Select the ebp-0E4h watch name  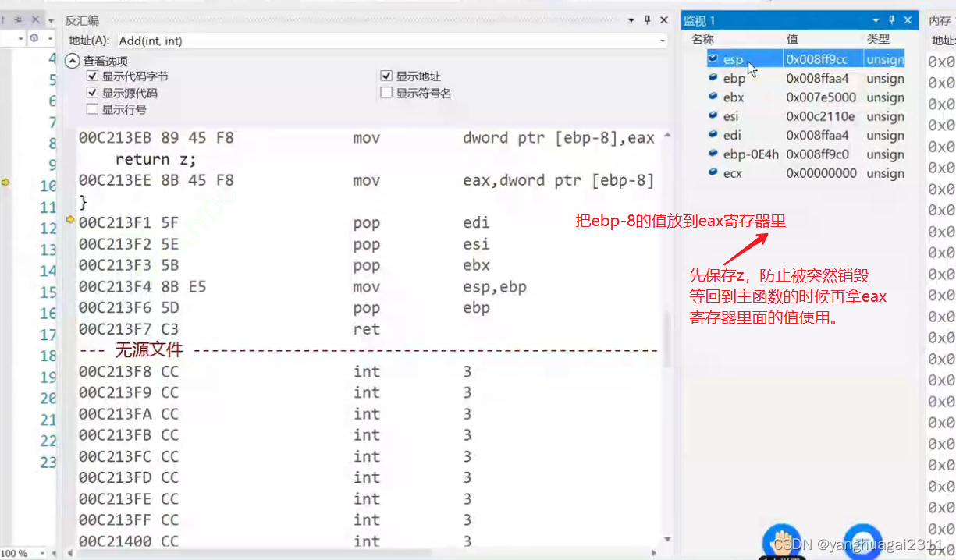click(750, 154)
